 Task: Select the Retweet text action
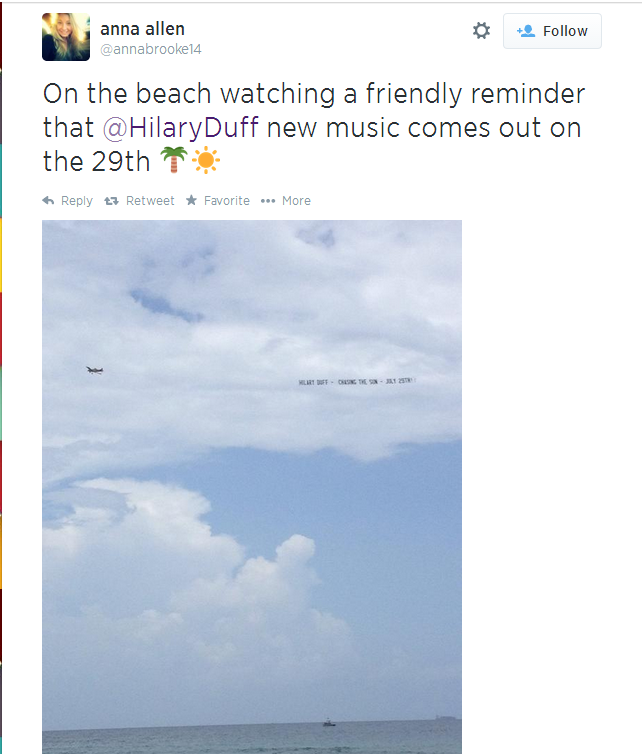click(x=150, y=201)
